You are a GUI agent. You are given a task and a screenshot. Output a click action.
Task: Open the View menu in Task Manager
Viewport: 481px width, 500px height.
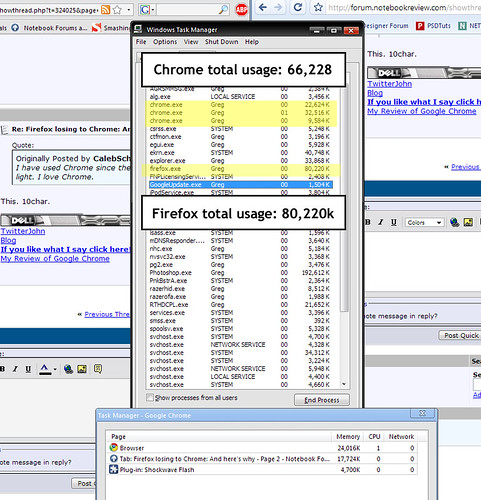191,42
